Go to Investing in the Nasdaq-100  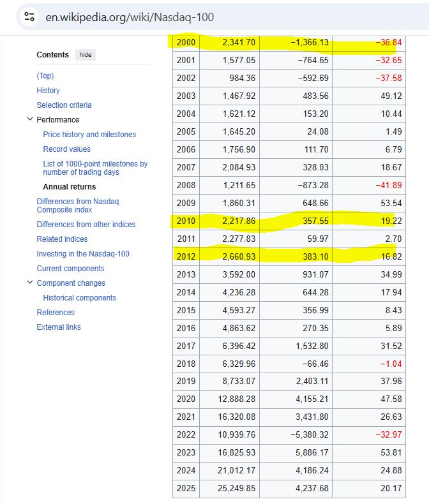[x=83, y=254]
